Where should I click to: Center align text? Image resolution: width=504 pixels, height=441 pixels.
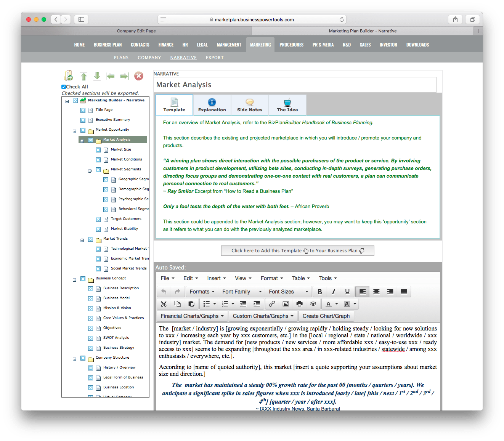pos(376,292)
